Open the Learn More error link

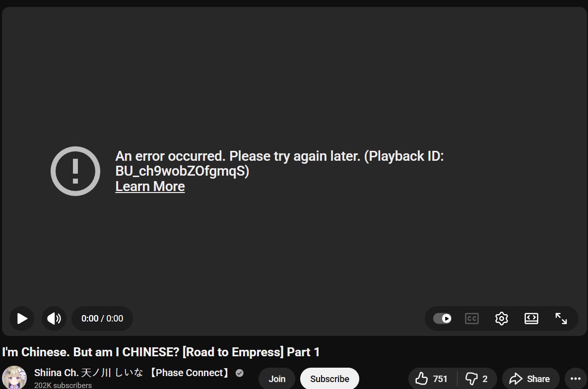150,187
